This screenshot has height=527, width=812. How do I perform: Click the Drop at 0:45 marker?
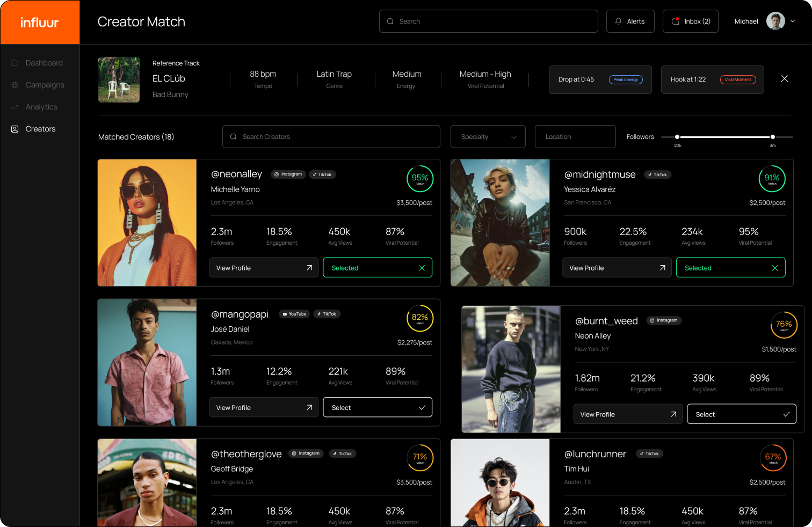[600, 79]
